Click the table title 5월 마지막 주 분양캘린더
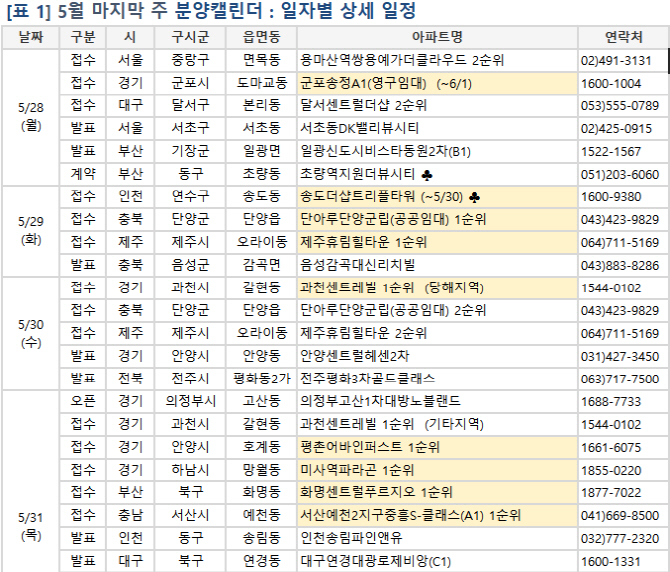The width and height of the screenshot is (670, 572). [160, 10]
